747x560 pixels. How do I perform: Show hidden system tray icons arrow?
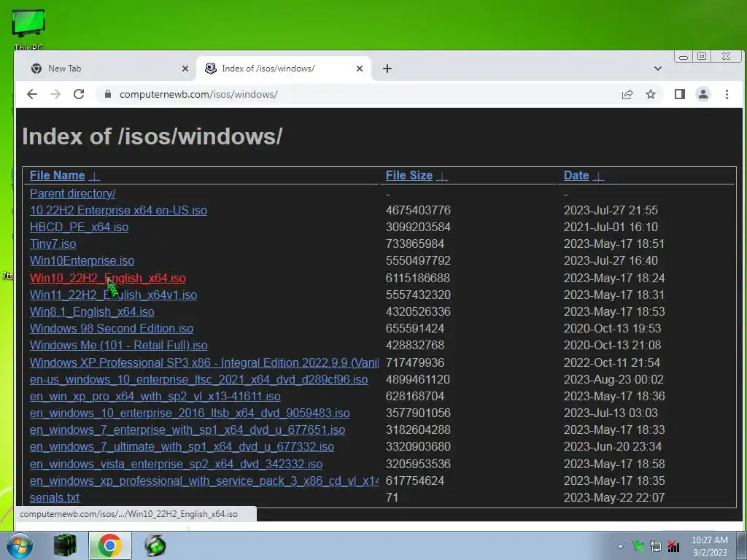click(620, 546)
